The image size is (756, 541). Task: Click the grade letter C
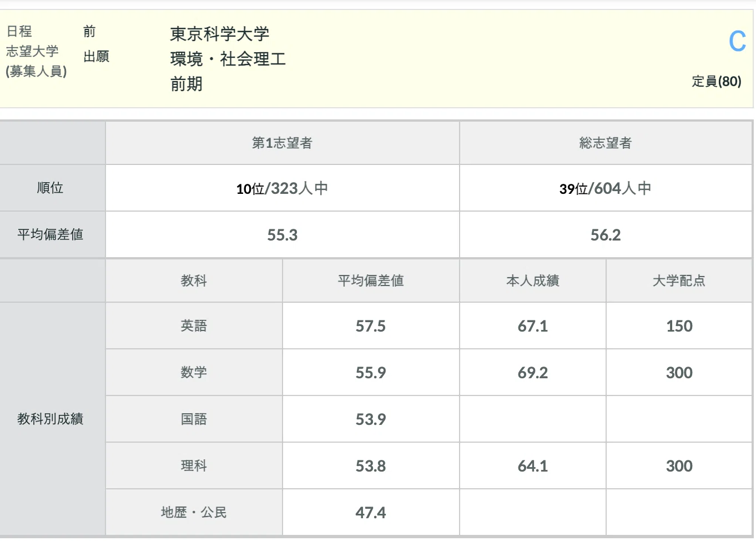click(x=737, y=42)
